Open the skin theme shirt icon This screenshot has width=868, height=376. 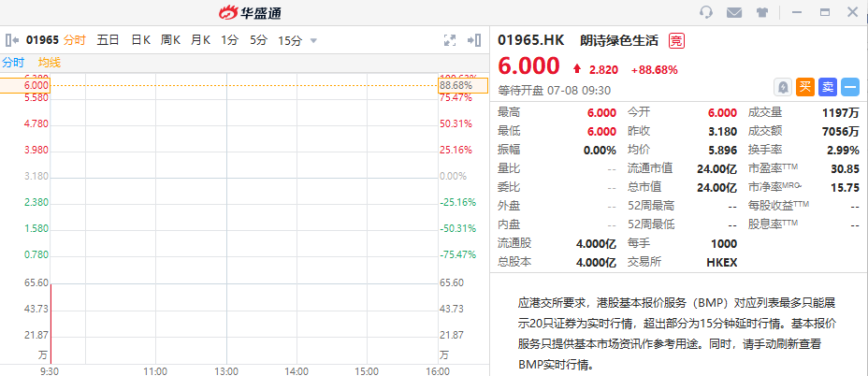762,12
